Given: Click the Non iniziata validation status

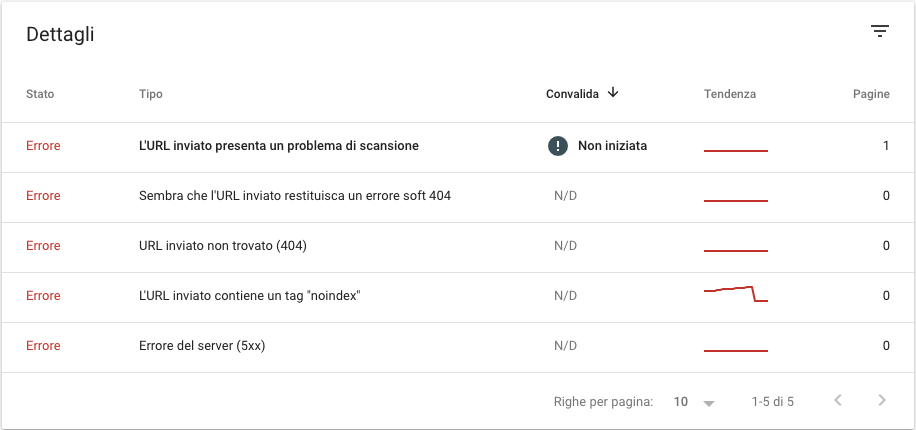Looking at the screenshot, I should tap(612, 146).
